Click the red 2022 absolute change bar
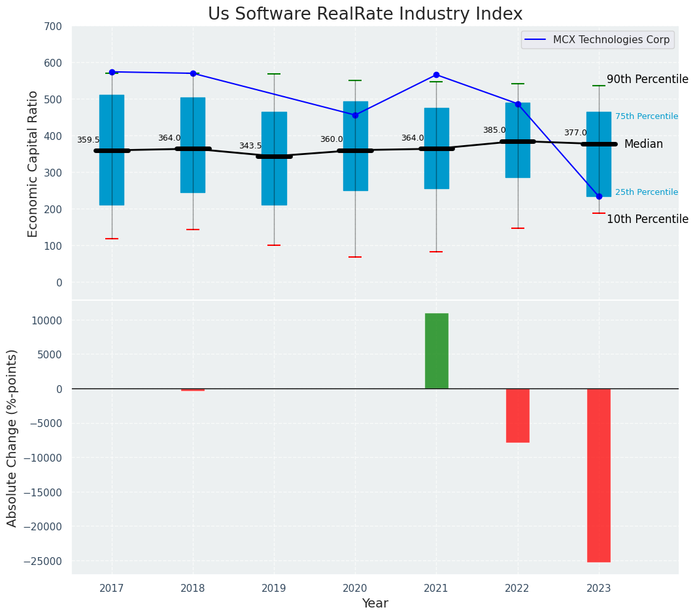The image size is (695, 616). (x=518, y=415)
